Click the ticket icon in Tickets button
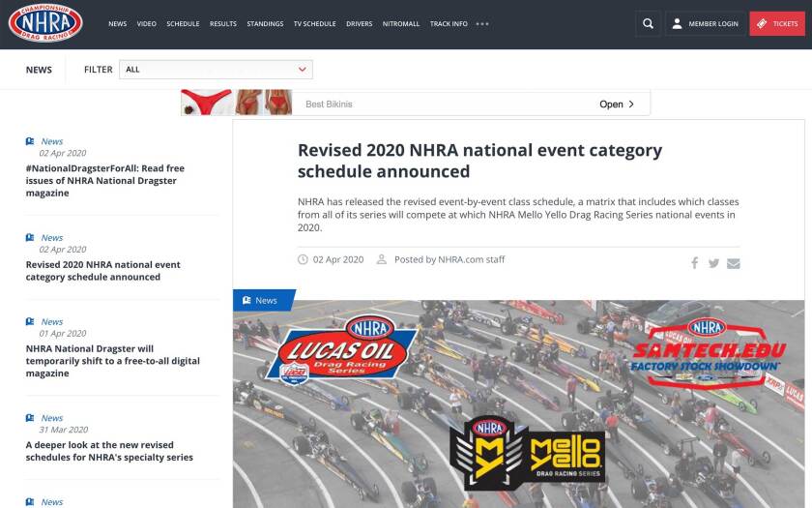 tap(762, 24)
